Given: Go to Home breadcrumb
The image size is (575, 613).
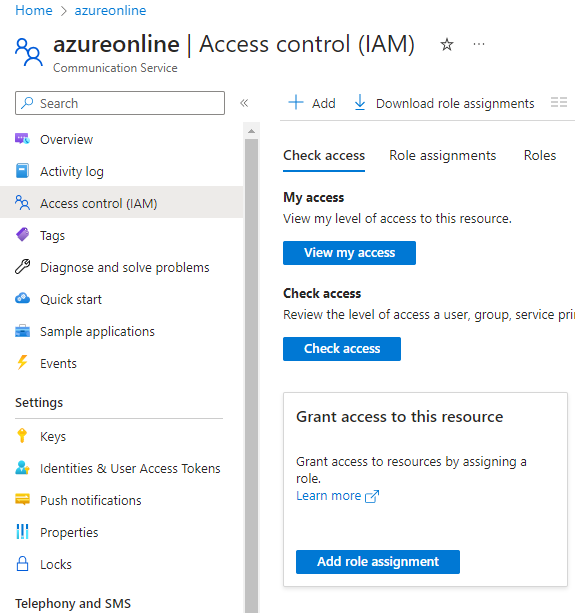Looking at the screenshot, I should pyautogui.click(x=34, y=11).
